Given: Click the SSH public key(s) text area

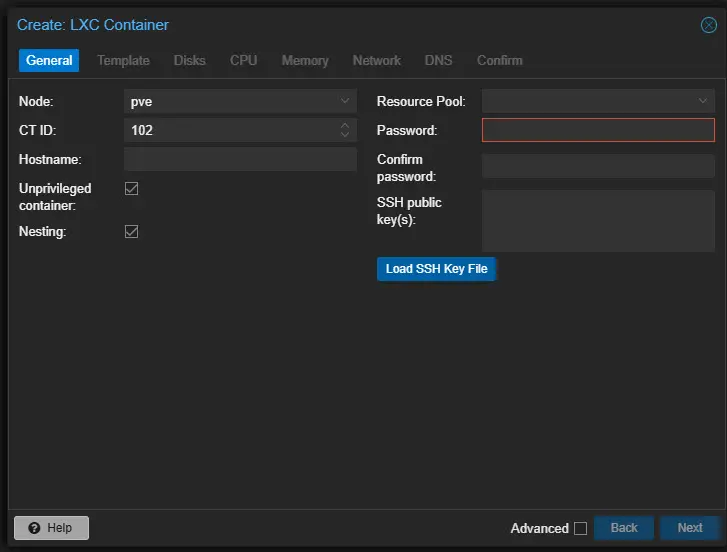Looking at the screenshot, I should (x=598, y=220).
